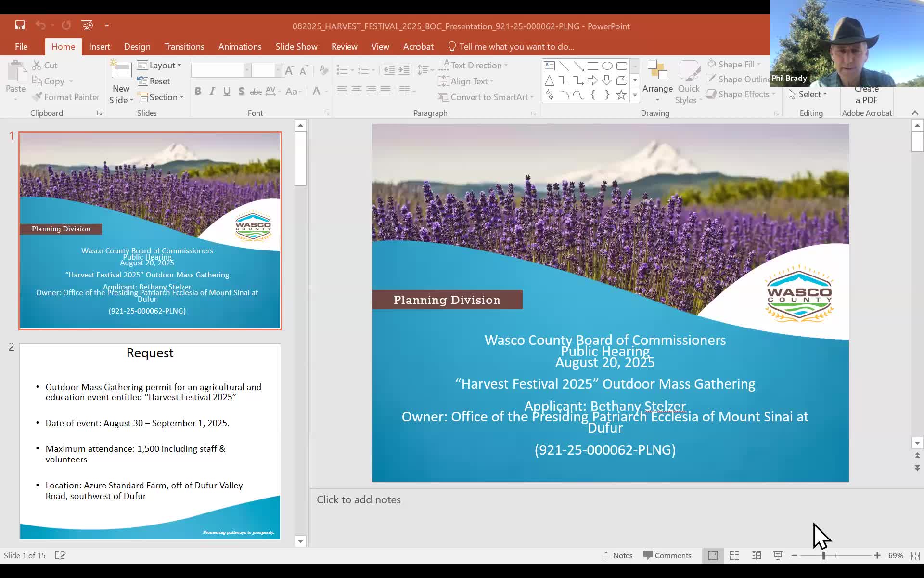This screenshot has width=924, height=578.
Task: Open the Transitions ribbon tab
Action: 184,47
